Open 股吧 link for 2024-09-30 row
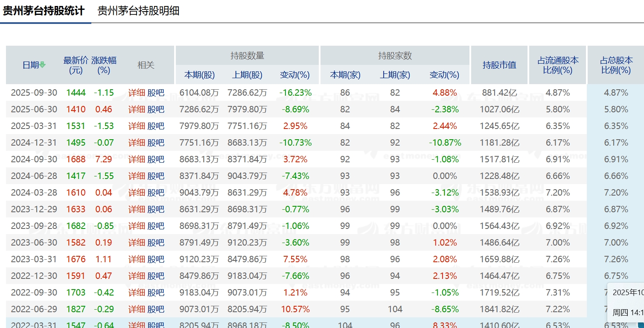This screenshot has height=328, width=644. [156, 159]
